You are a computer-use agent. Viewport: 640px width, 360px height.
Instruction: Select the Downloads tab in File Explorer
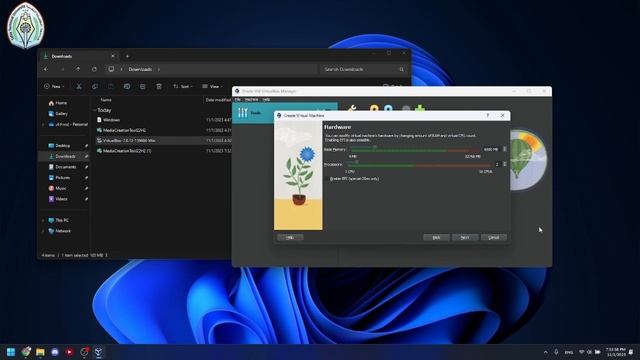[79, 56]
